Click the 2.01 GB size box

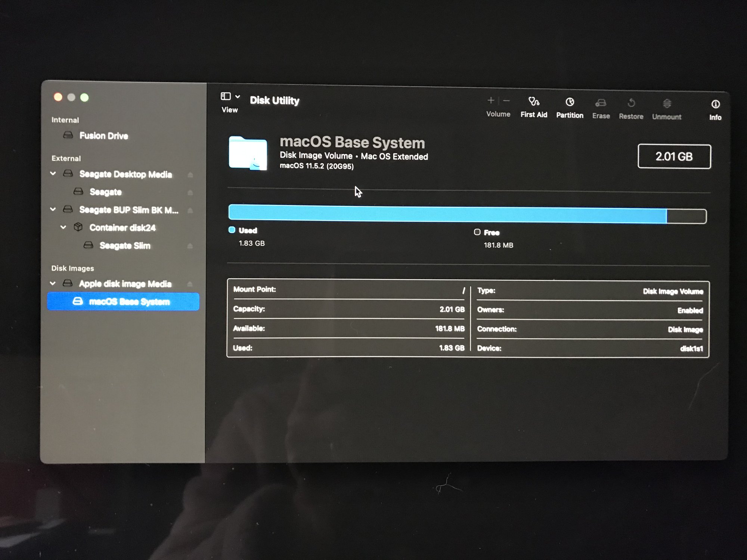point(674,156)
